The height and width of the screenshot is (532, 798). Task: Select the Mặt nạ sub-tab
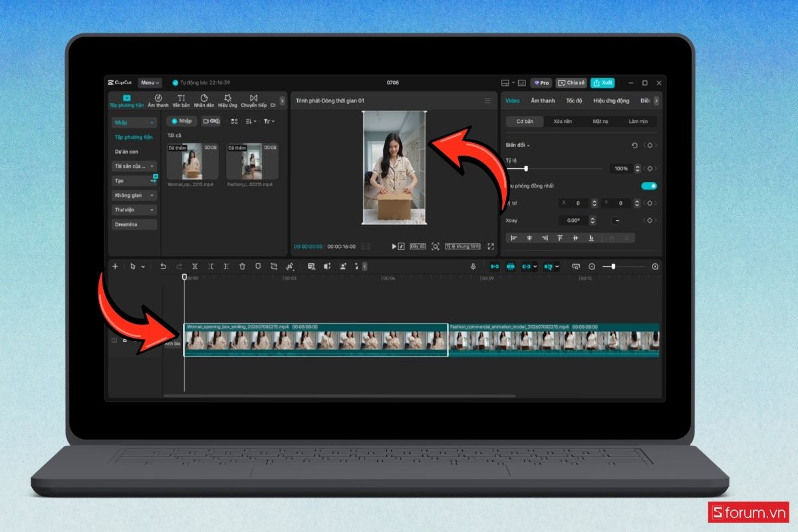[600, 122]
